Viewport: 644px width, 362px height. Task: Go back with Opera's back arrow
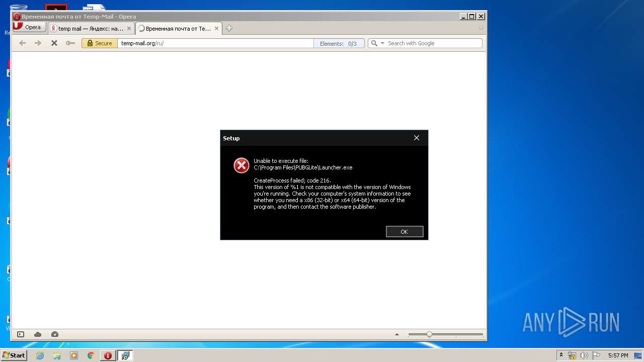click(x=22, y=43)
